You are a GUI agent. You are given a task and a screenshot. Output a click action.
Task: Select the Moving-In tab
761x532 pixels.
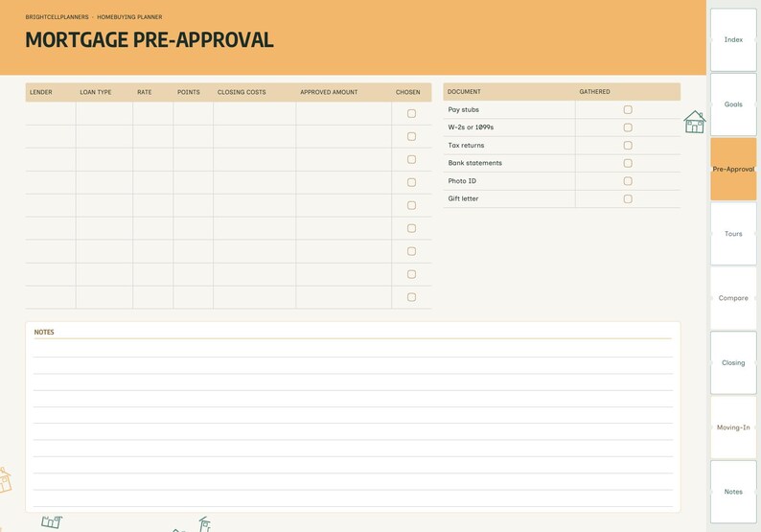pos(733,428)
